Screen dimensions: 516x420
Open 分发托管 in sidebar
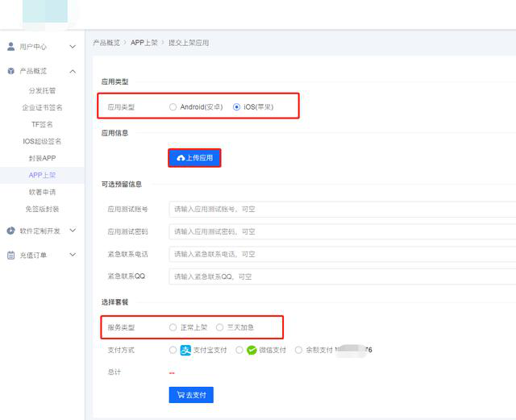(x=42, y=90)
